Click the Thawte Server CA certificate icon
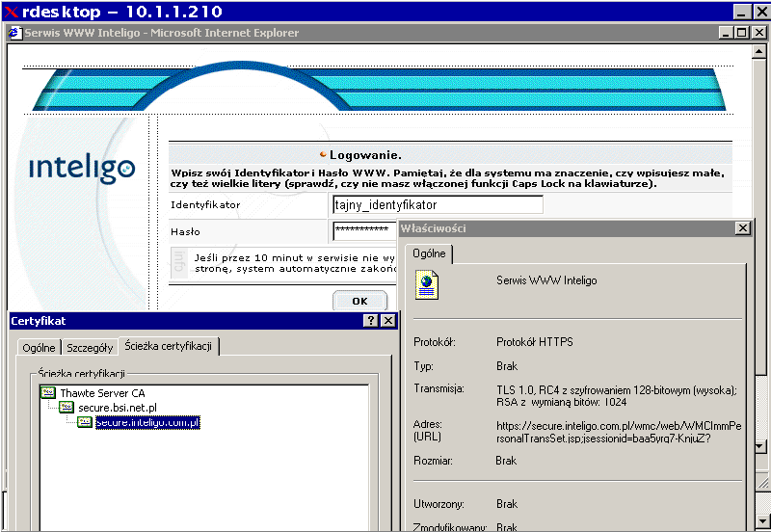 [48, 392]
